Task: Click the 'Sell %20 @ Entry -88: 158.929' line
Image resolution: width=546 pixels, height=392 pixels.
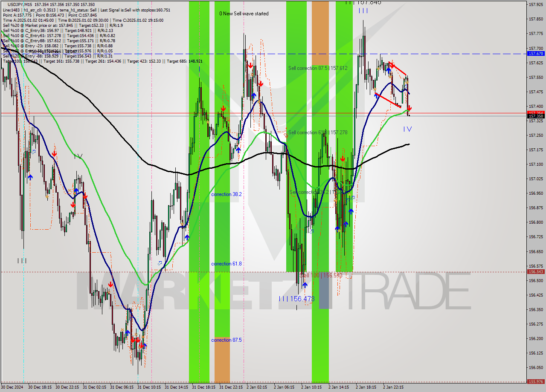Action: 58,56
